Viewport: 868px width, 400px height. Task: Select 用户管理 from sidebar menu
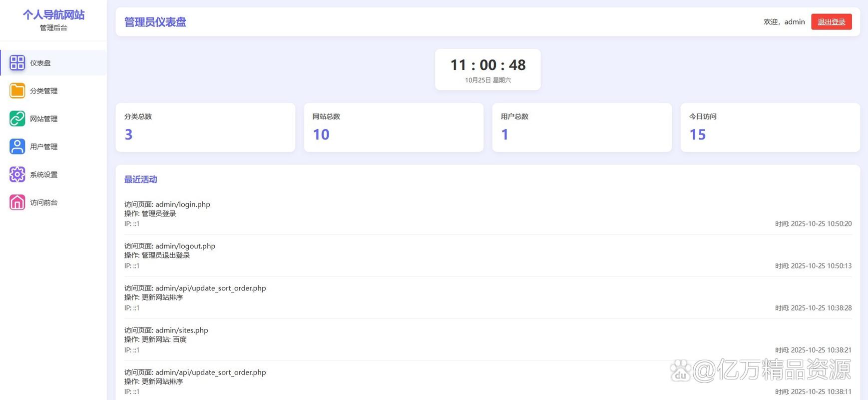click(44, 146)
